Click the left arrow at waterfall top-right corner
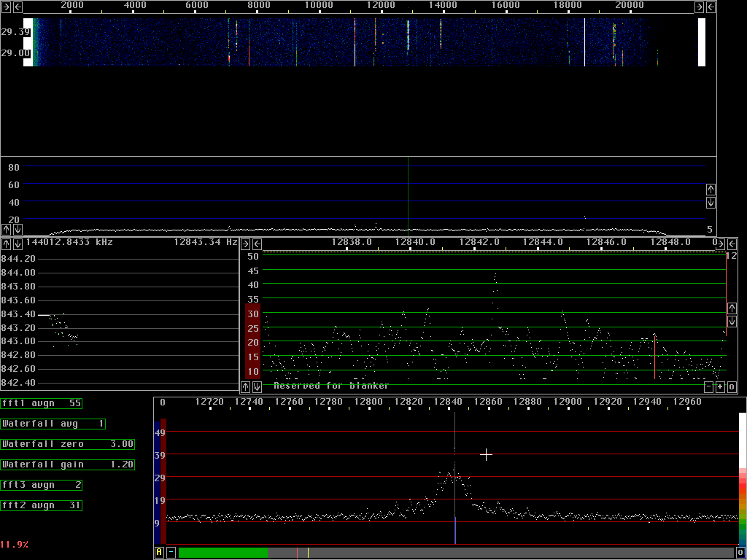747x560 pixels. pos(711,7)
